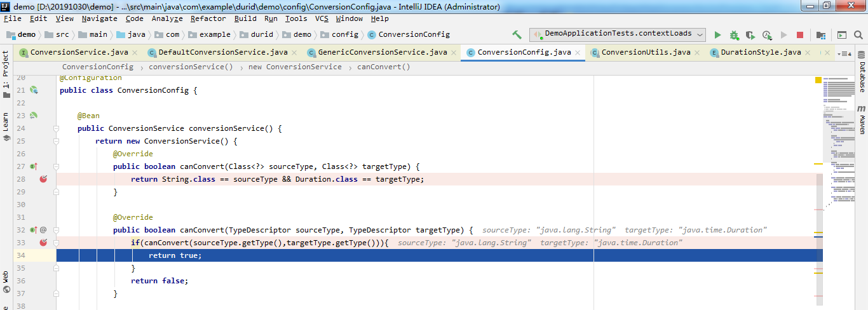Open Search Everywhere magnifier icon
This screenshot has width=868, height=310.
858,35
